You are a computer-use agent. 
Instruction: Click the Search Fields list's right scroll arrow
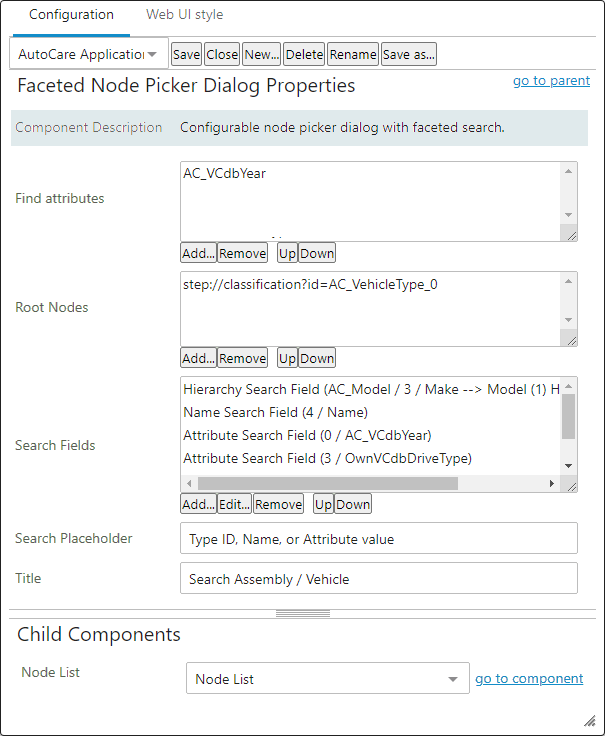click(551, 483)
